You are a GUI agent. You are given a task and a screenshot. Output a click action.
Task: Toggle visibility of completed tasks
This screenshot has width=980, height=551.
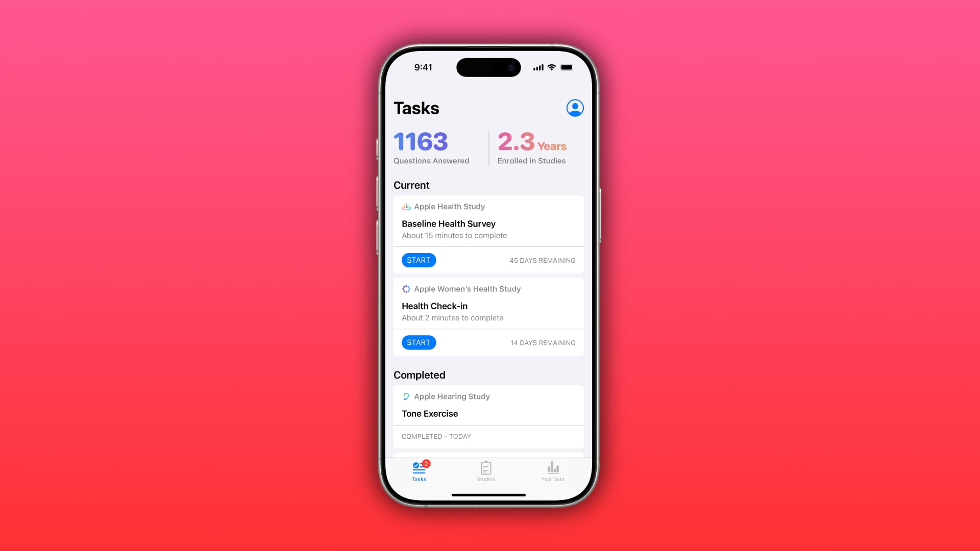419,375
